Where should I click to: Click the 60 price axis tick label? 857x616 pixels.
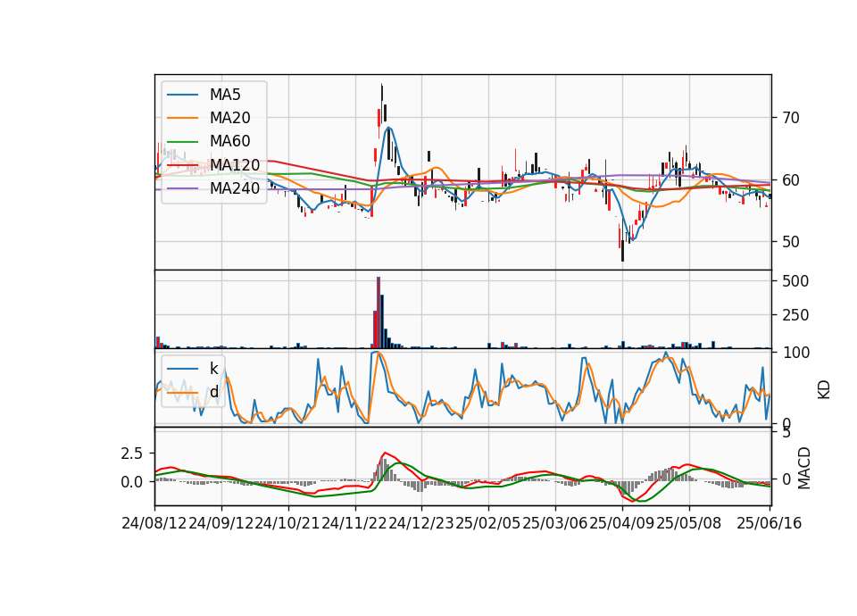790,179
